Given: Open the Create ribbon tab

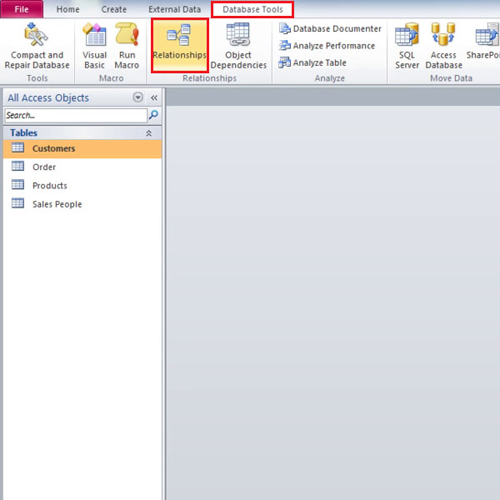Looking at the screenshot, I should pos(114,9).
